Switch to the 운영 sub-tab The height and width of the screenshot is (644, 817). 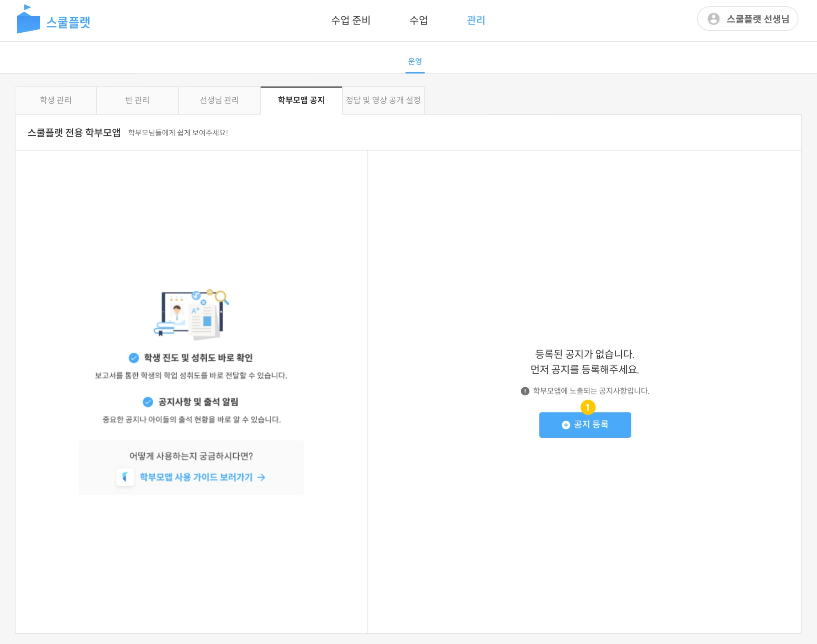pyautogui.click(x=415, y=61)
